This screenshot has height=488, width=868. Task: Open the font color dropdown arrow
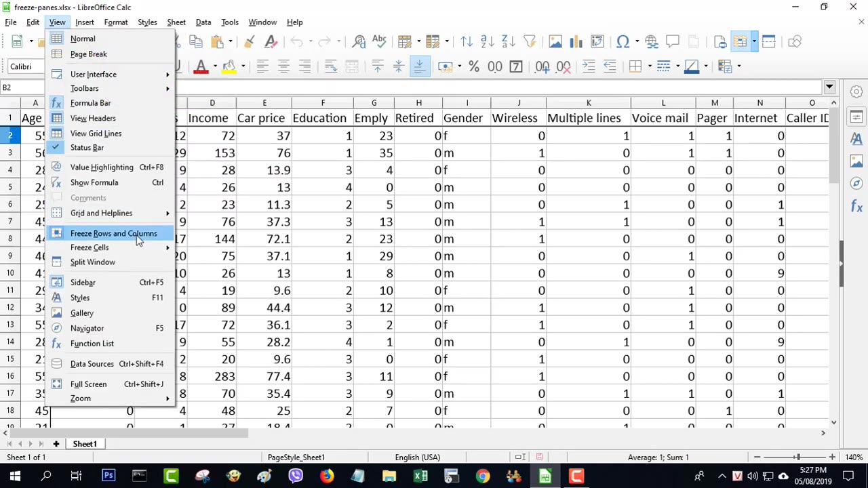click(215, 66)
